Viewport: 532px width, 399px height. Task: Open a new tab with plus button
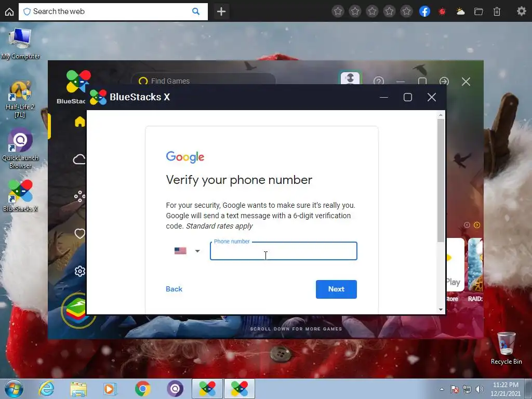(221, 11)
